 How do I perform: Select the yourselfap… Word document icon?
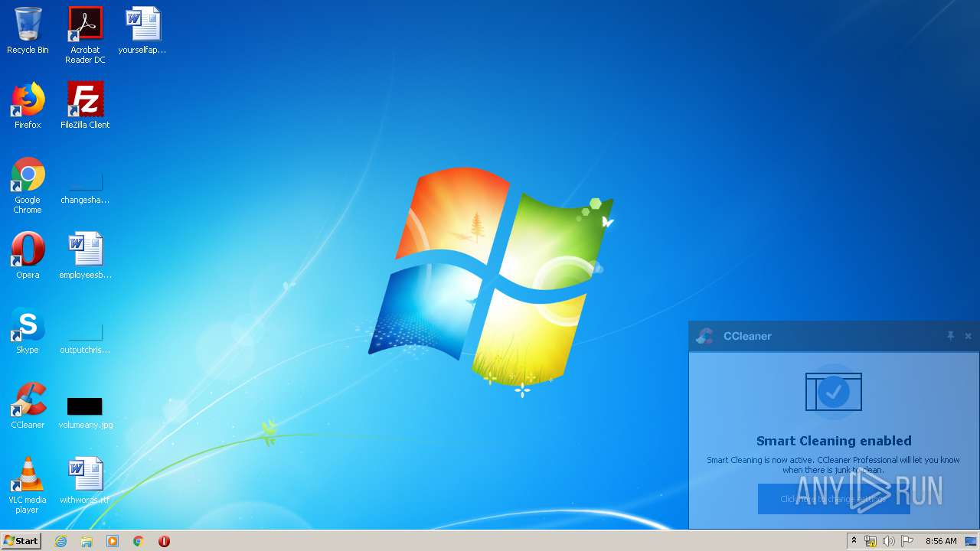[x=142, y=31]
